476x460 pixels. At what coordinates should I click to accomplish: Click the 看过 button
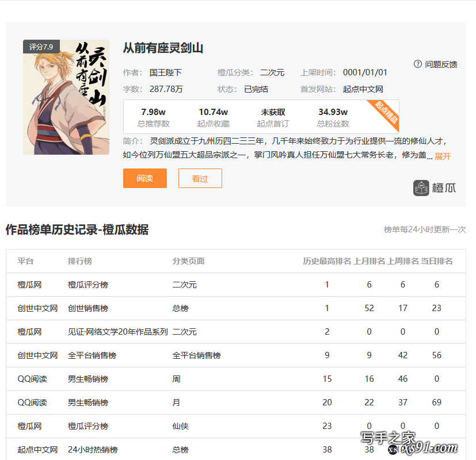(x=200, y=178)
